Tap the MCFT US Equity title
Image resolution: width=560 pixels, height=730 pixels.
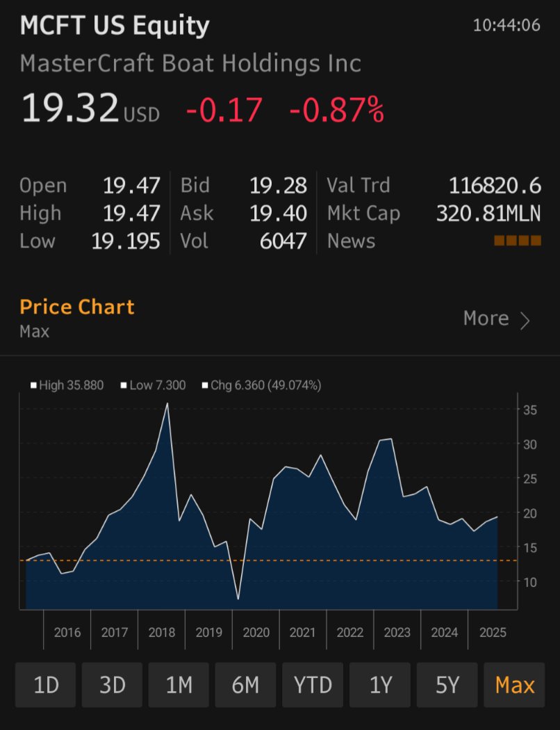[115, 26]
